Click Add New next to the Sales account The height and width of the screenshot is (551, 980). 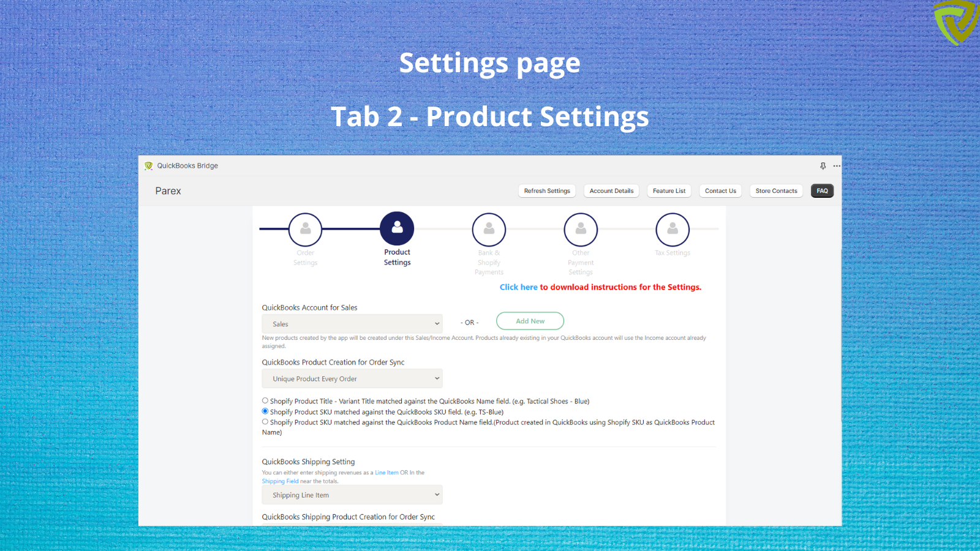point(530,321)
